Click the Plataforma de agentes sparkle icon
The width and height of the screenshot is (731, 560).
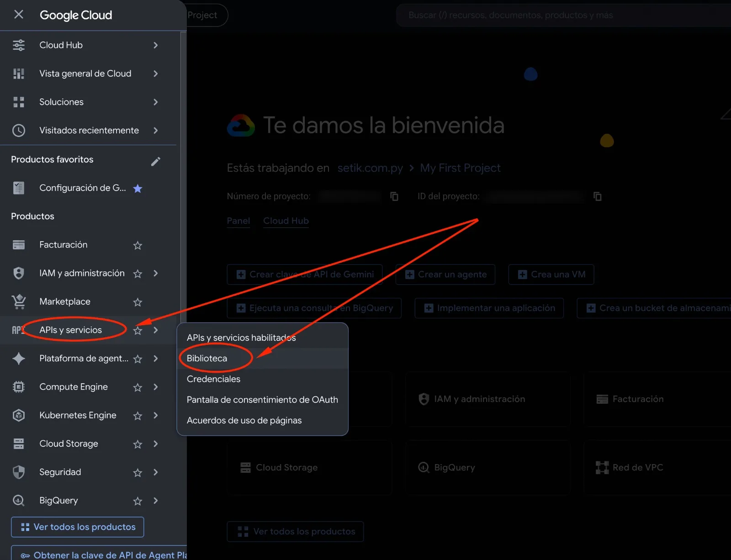pos(19,359)
